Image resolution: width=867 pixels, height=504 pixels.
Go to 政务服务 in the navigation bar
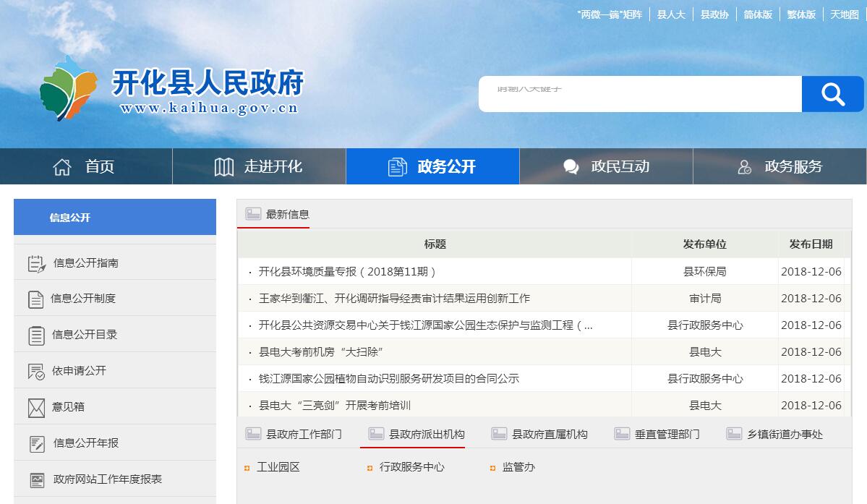(x=780, y=167)
